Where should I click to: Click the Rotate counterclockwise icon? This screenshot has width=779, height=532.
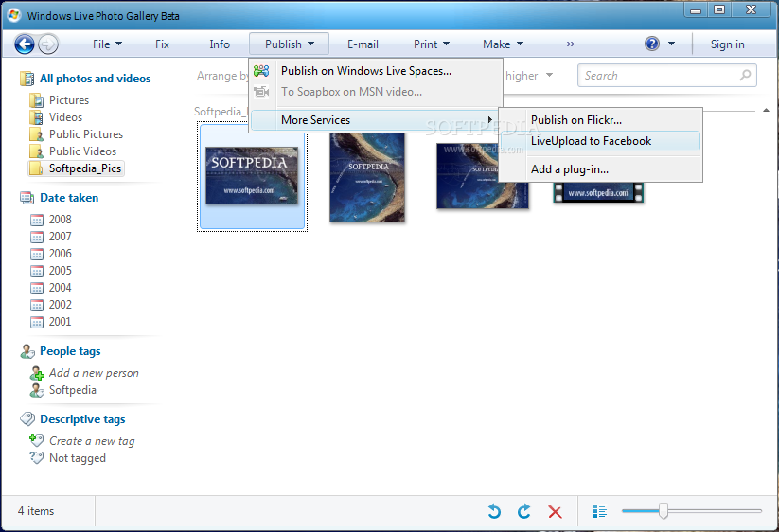click(494, 511)
